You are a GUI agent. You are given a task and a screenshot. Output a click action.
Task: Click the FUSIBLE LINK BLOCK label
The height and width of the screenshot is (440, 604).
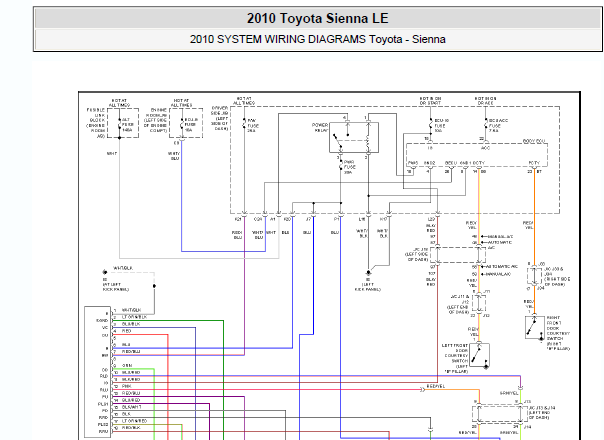click(96, 123)
